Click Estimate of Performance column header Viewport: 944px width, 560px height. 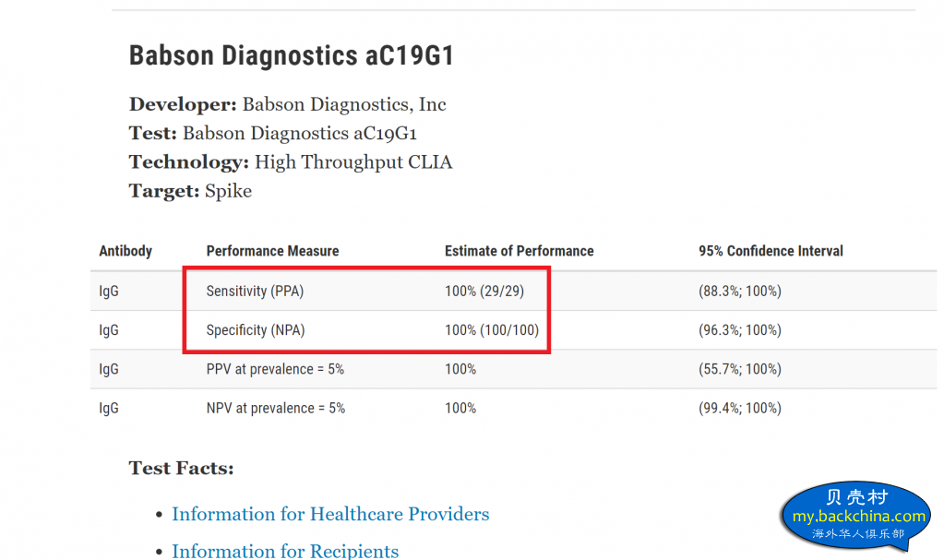point(519,251)
